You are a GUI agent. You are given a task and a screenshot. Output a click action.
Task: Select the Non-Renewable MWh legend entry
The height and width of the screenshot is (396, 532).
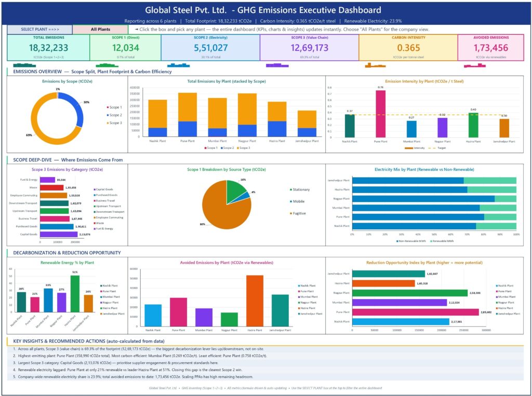click(411, 241)
